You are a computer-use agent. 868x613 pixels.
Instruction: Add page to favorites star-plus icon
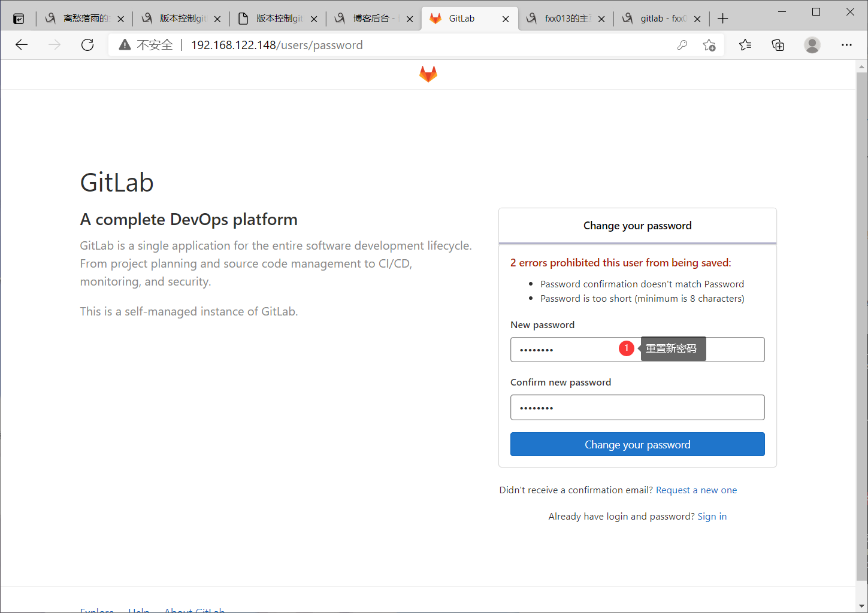709,45
